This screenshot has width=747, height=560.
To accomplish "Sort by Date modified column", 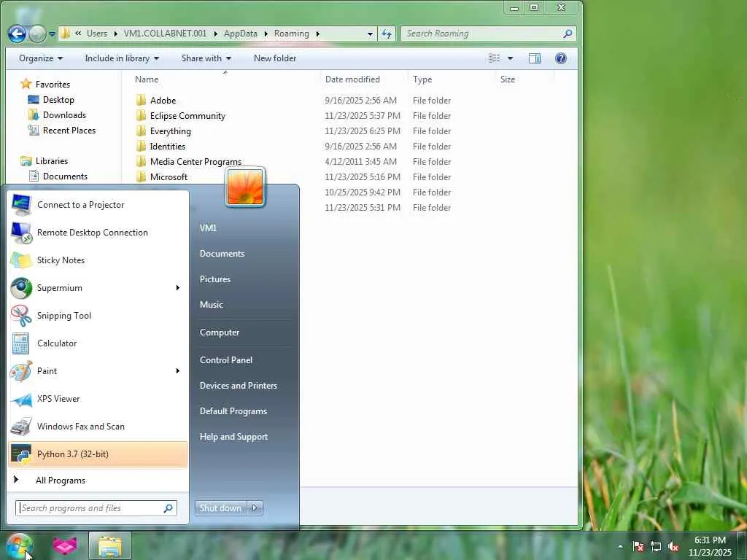I will point(352,79).
